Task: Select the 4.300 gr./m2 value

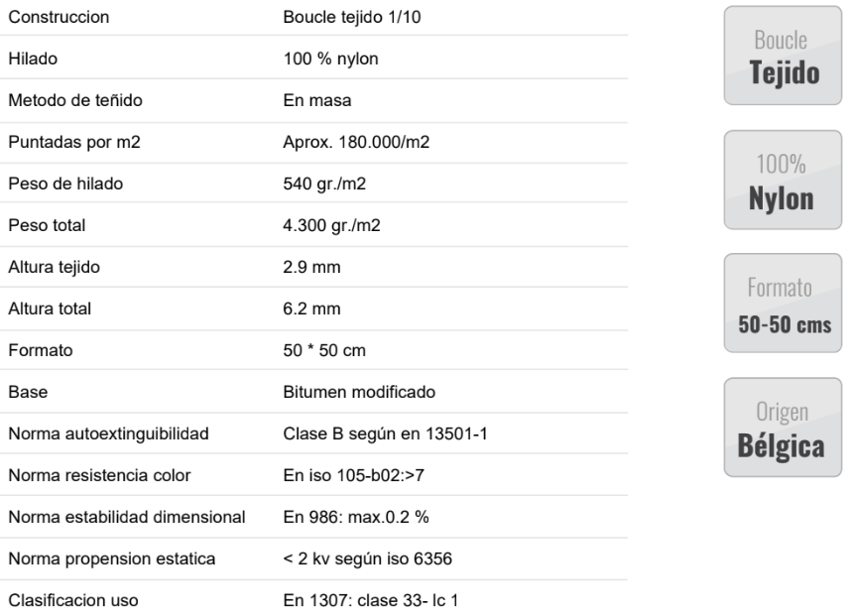Action: (331, 225)
